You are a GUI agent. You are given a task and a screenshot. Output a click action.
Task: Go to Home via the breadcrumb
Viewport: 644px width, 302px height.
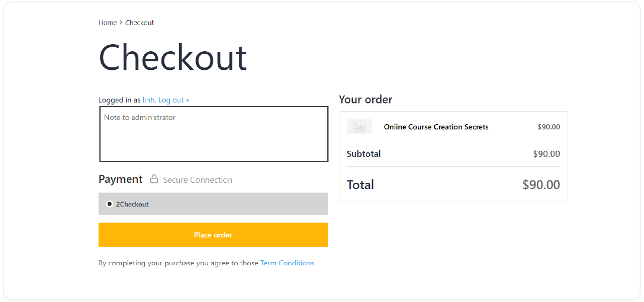(108, 23)
